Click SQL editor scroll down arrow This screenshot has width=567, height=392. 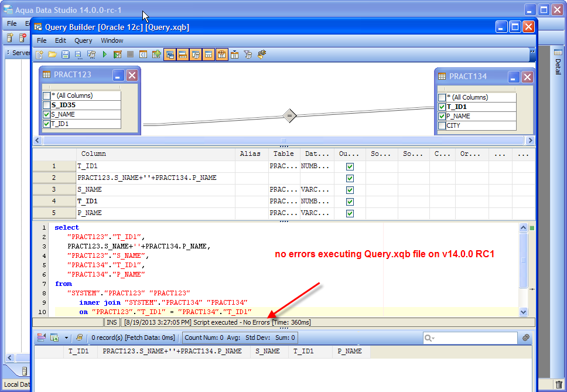(x=523, y=312)
